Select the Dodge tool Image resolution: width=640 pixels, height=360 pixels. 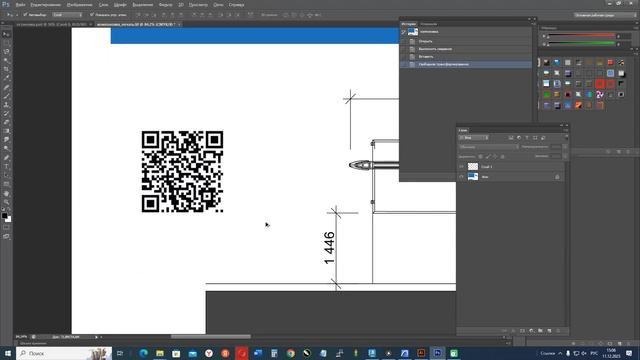click(x=6, y=149)
